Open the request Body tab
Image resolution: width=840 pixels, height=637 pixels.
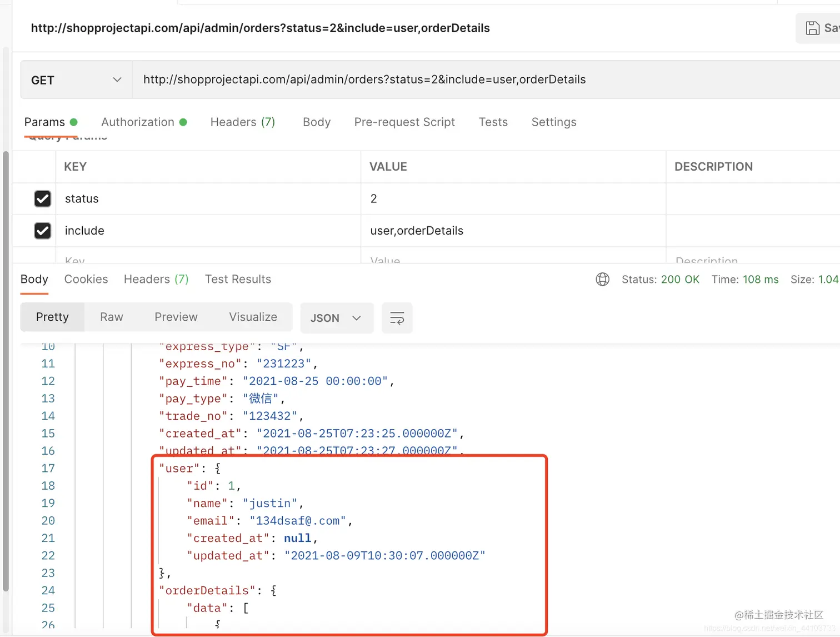pos(317,122)
